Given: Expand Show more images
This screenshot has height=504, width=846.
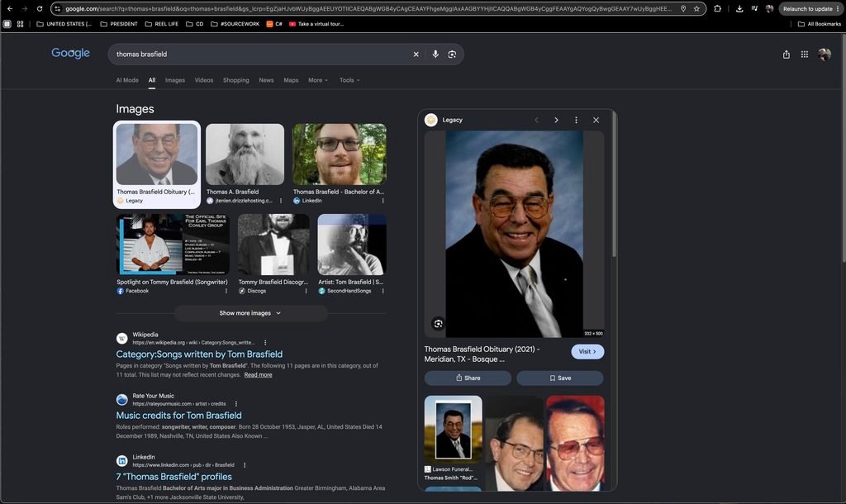Looking at the screenshot, I should (x=250, y=313).
